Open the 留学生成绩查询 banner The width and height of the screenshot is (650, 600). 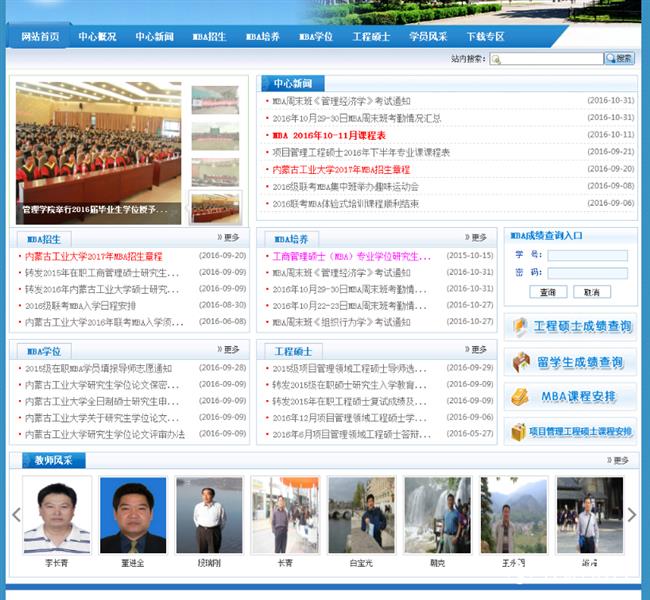coord(571,362)
